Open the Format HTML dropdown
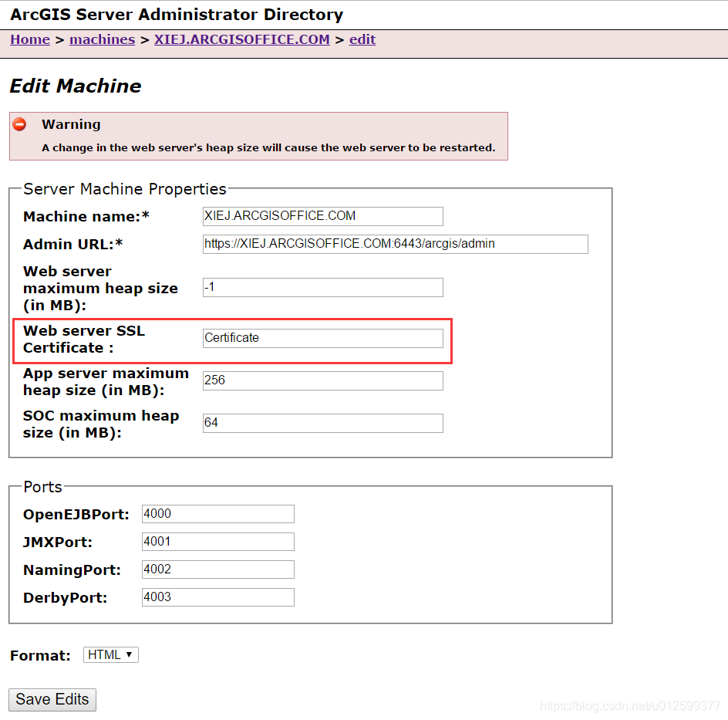 (x=110, y=655)
